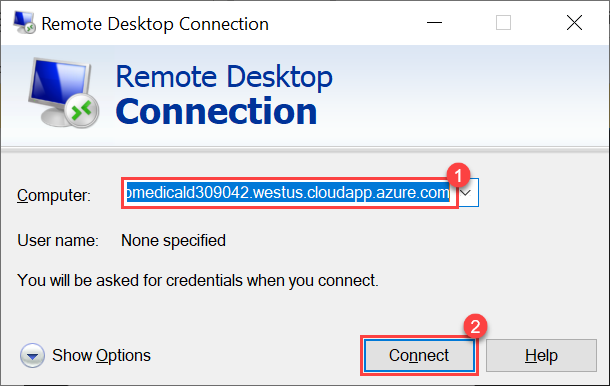Viewport: 610px width, 386px height.
Task: Click the large monitor icon in the banner
Action: 63,93
